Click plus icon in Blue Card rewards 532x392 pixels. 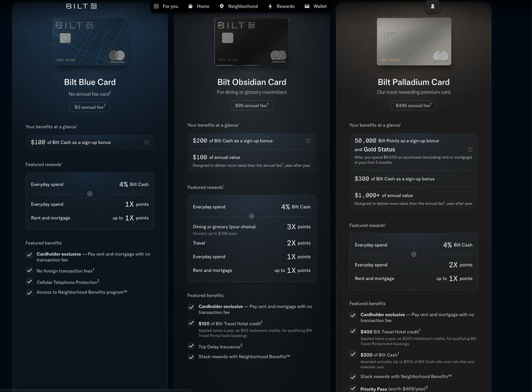click(x=90, y=194)
